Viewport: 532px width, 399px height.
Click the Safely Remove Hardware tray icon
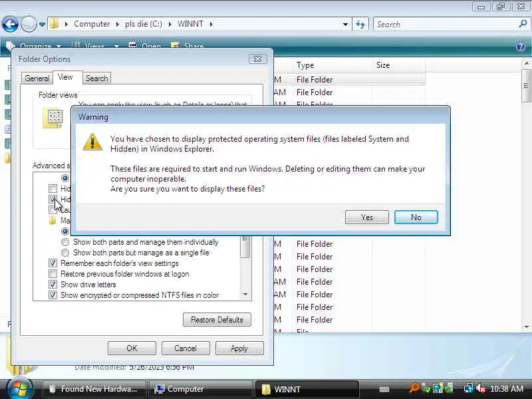coord(428,388)
